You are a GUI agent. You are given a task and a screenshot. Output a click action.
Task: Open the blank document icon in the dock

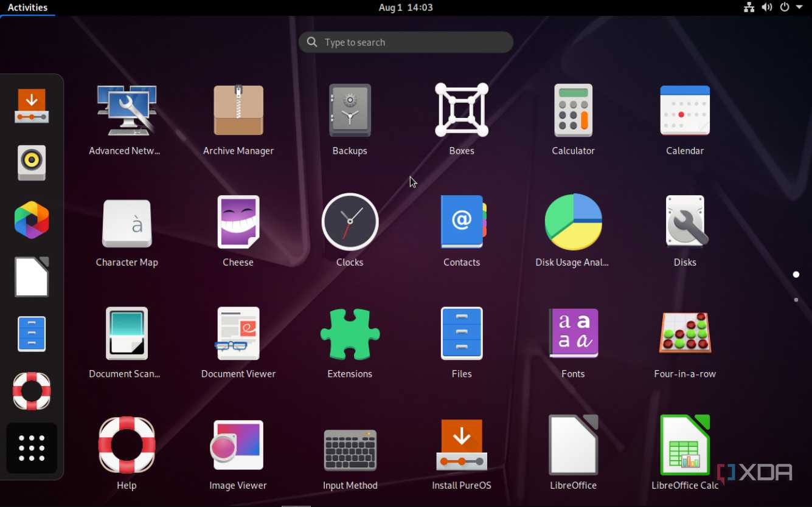click(32, 277)
